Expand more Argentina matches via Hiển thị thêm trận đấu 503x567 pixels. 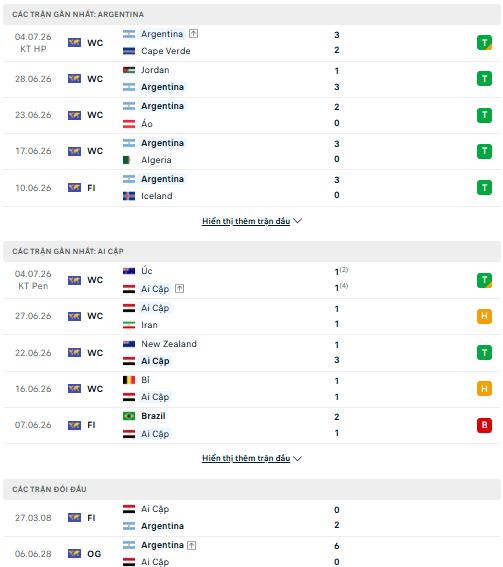coord(246,221)
